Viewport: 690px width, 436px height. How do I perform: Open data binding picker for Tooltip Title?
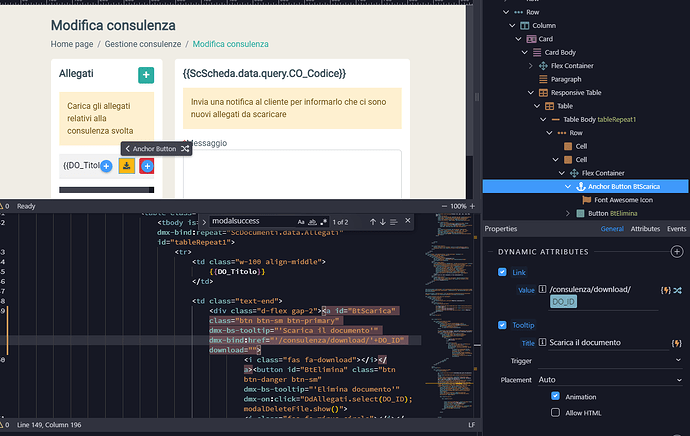(677, 343)
